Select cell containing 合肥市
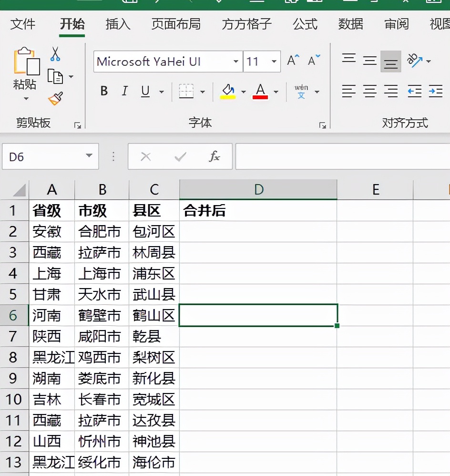This screenshot has width=450, height=476. click(102, 232)
